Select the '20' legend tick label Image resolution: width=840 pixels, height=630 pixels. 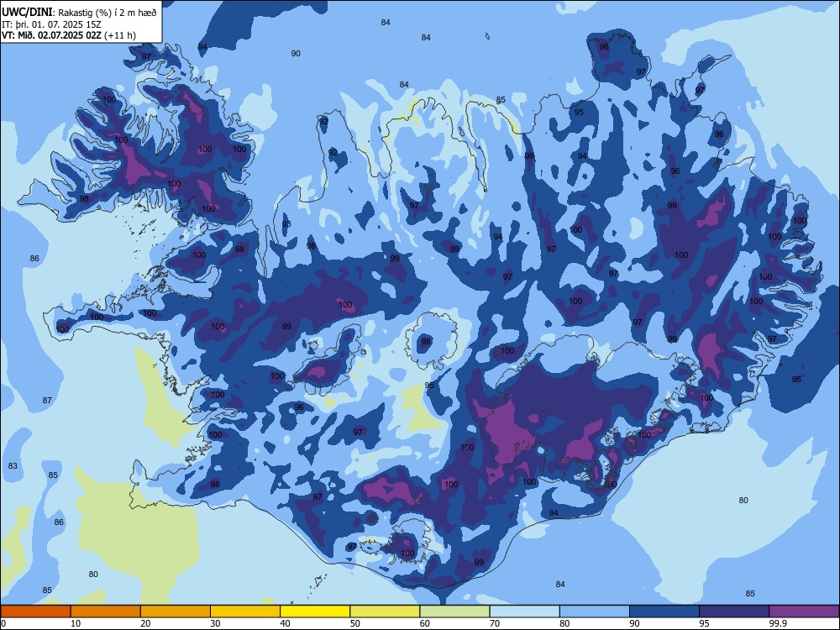click(145, 623)
